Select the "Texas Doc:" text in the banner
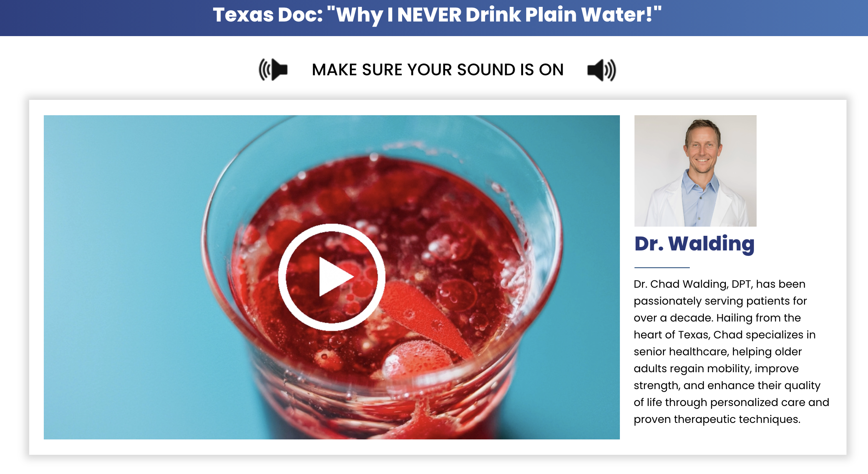The width and height of the screenshot is (868, 474). point(268,15)
